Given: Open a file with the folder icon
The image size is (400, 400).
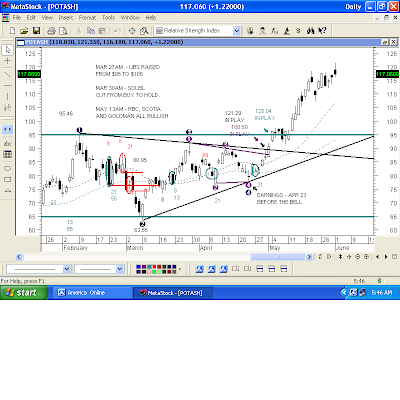Looking at the screenshot, I should tap(24, 31).
